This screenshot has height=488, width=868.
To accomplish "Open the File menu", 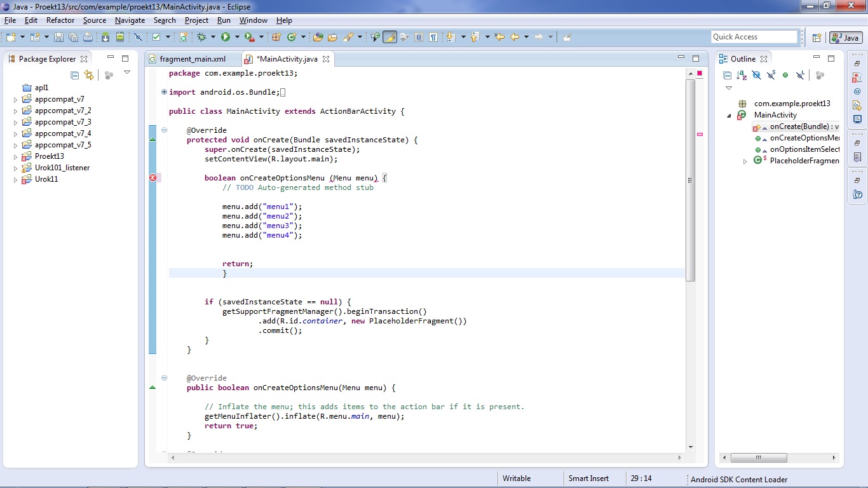I will pyautogui.click(x=10, y=20).
